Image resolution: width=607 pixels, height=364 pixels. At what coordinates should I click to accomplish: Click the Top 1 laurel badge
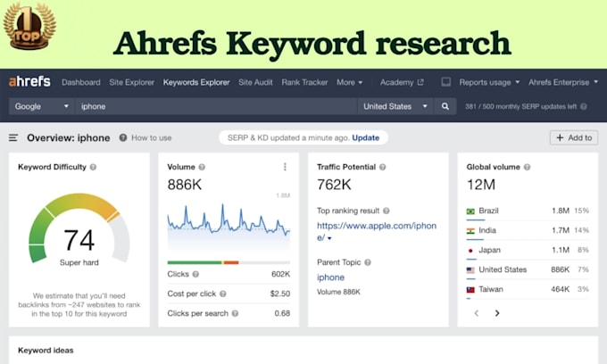pyautogui.click(x=29, y=26)
